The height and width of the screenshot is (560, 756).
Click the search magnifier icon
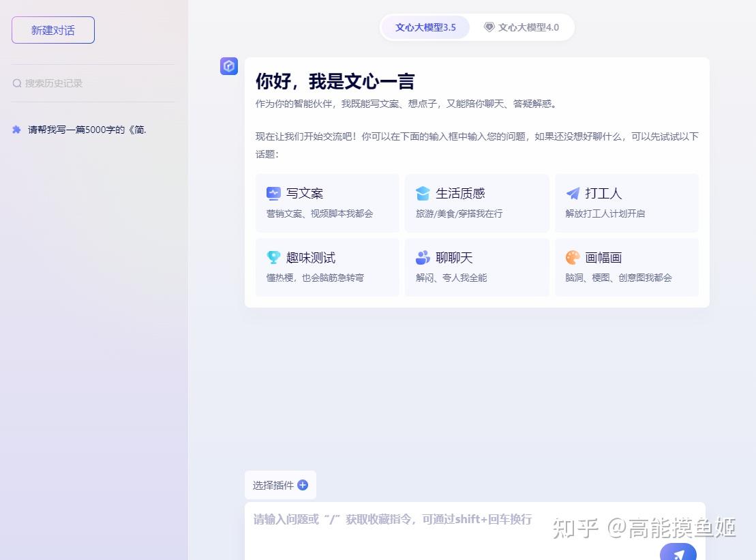point(16,83)
